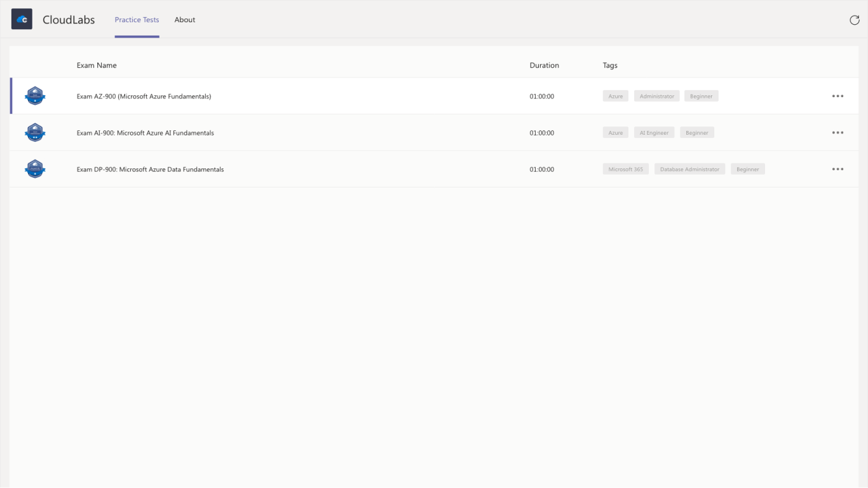Image resolution: width=868 pixels, height=488 pixels.
Task: Click the Administrator tag
Action: click(x=657, y=96)
